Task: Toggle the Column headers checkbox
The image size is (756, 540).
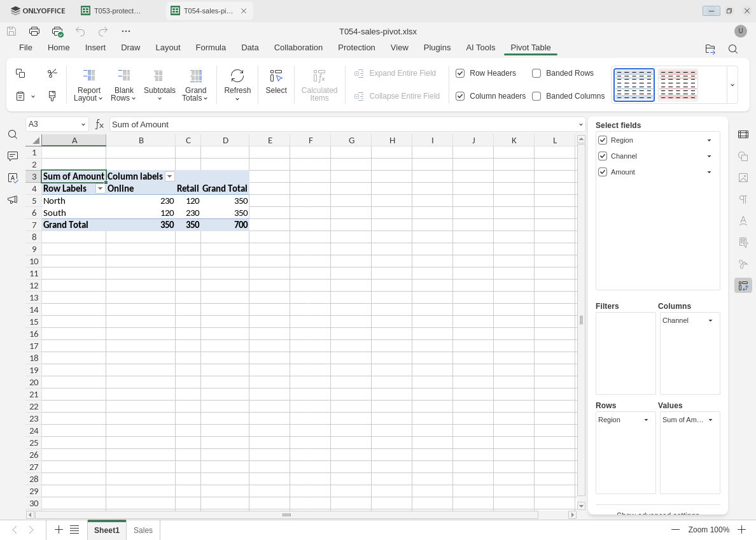Action: (x=460, y=96)
